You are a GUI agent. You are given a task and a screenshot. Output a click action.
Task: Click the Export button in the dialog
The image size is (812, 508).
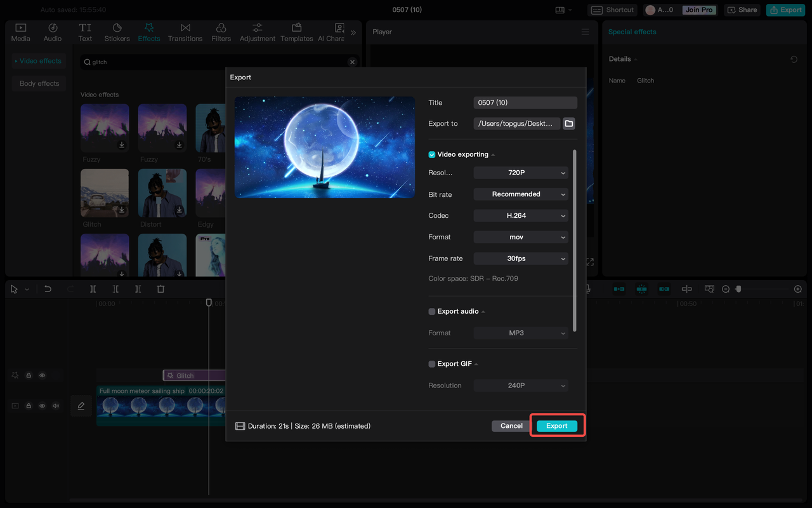click(x=556, y=425)
